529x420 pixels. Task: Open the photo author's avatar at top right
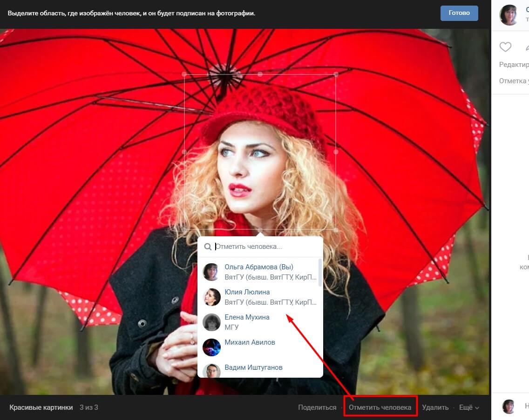pyautogui.click(x=509, y=15)
